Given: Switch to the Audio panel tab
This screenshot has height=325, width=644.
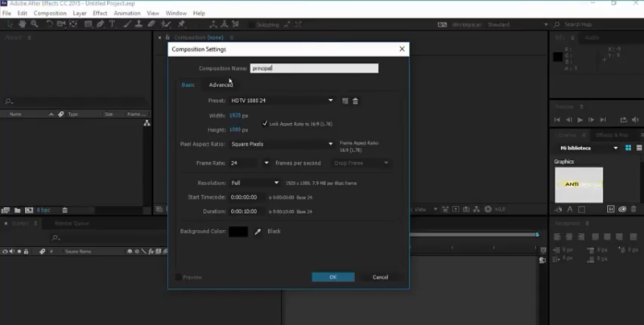Looking at the screenshot, I should pos(592,37).
